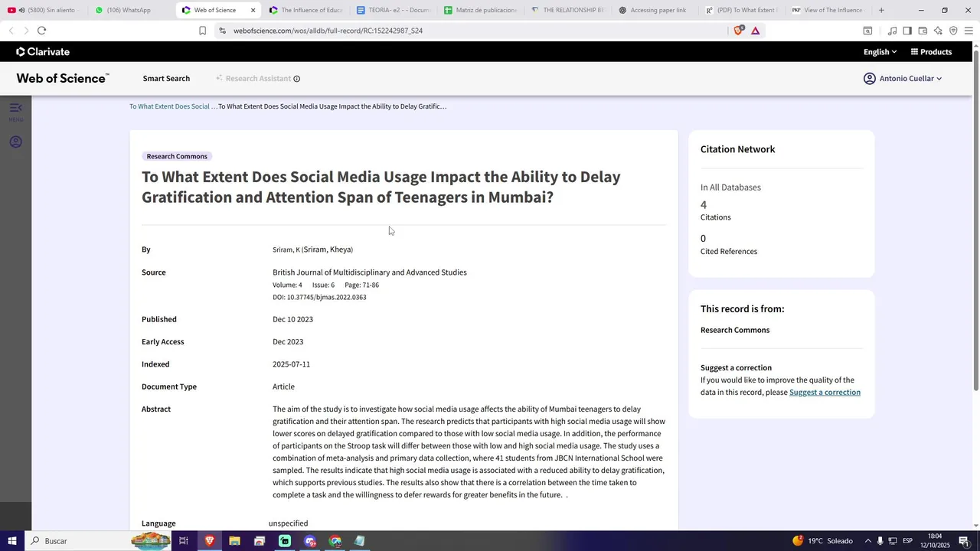Open Windows Start menu
The width and height of the screenshot is (980, 551).
point(12,541)
